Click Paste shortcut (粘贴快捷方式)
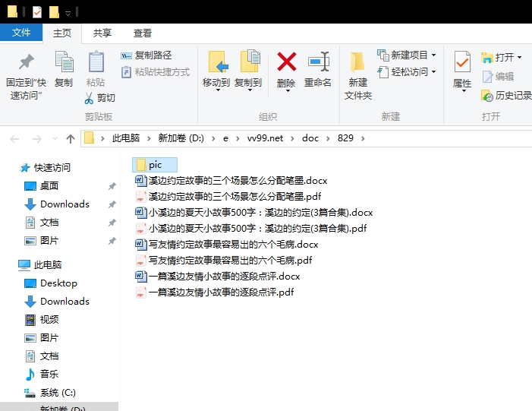532x411 pixels. (x=156, y=72)
